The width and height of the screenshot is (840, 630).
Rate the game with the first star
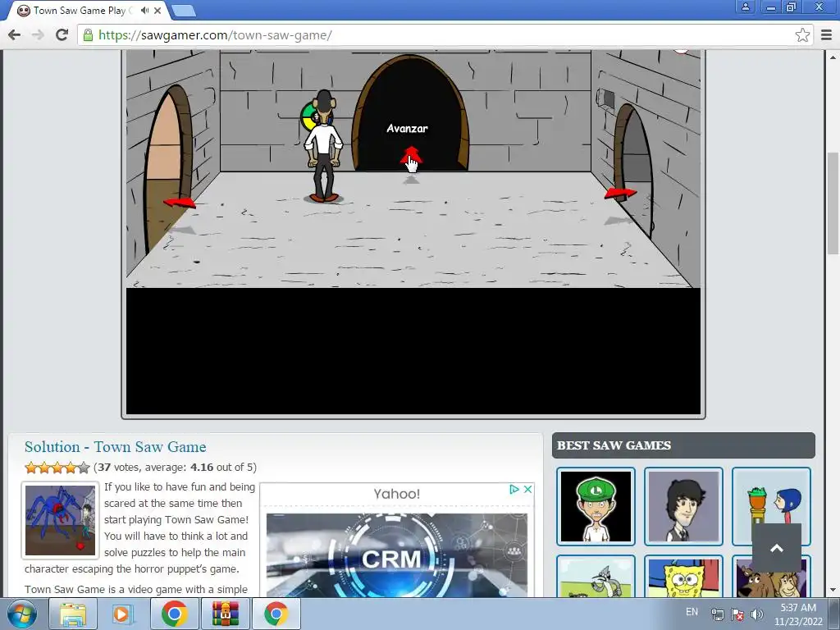31,468
